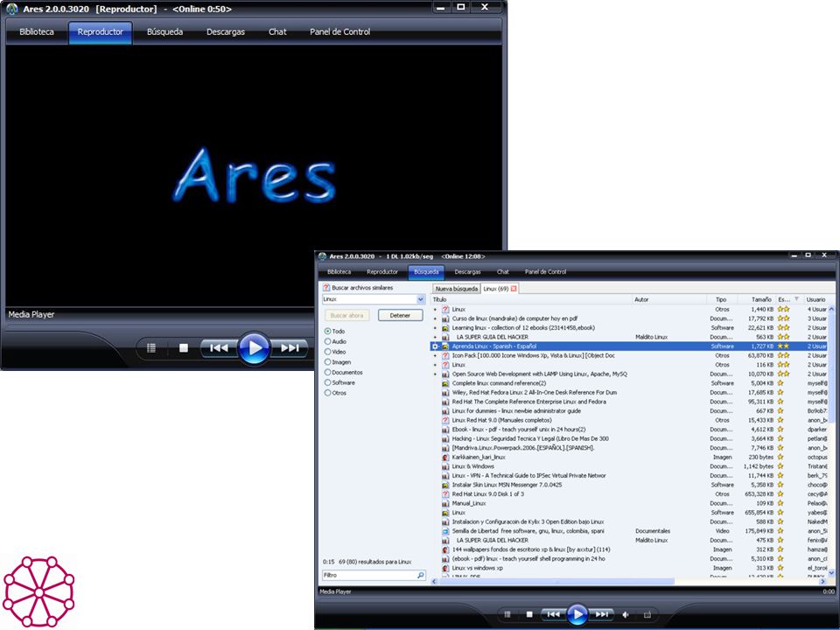Open playlist icon in Reproductor window
840x630 pixels.
(151, 348)
